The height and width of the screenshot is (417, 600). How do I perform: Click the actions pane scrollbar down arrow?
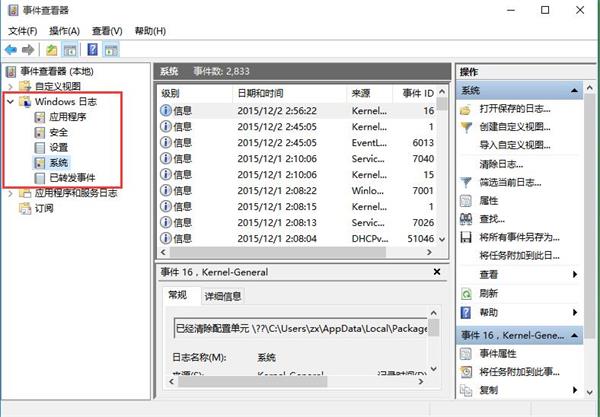point(590,392)
